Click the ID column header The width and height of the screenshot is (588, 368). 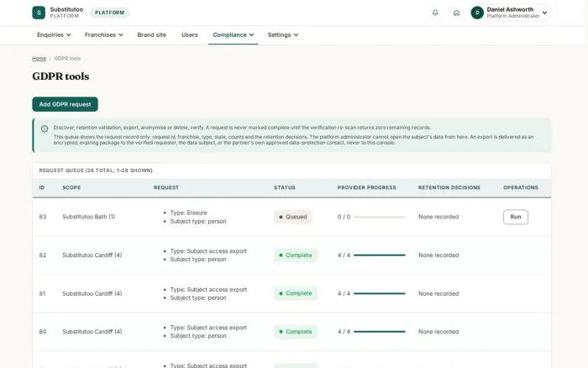42,187
